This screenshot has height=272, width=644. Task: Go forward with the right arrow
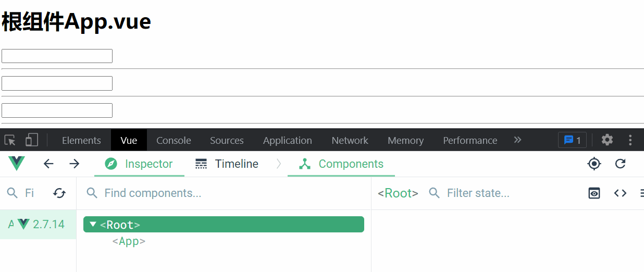(x=75, y=164)
